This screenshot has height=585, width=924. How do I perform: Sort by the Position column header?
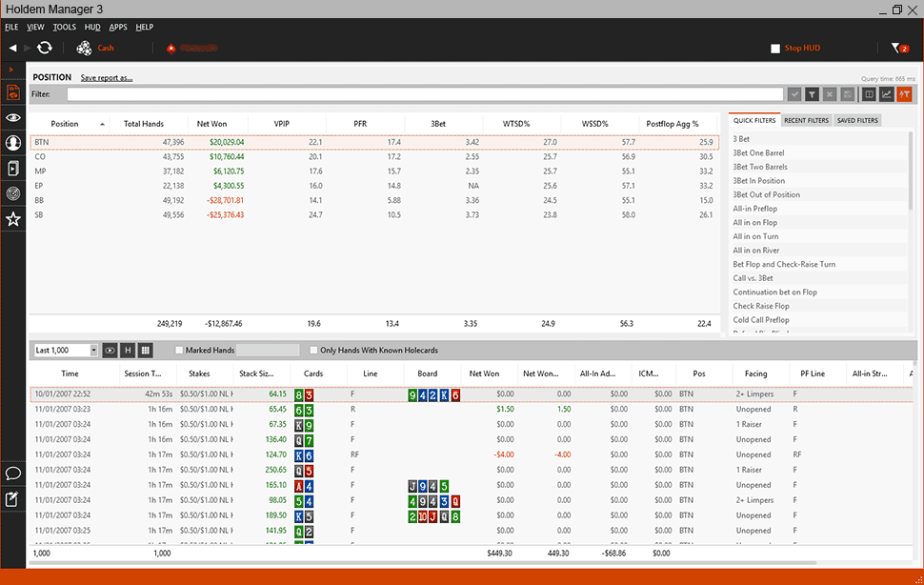coord(65,124)
